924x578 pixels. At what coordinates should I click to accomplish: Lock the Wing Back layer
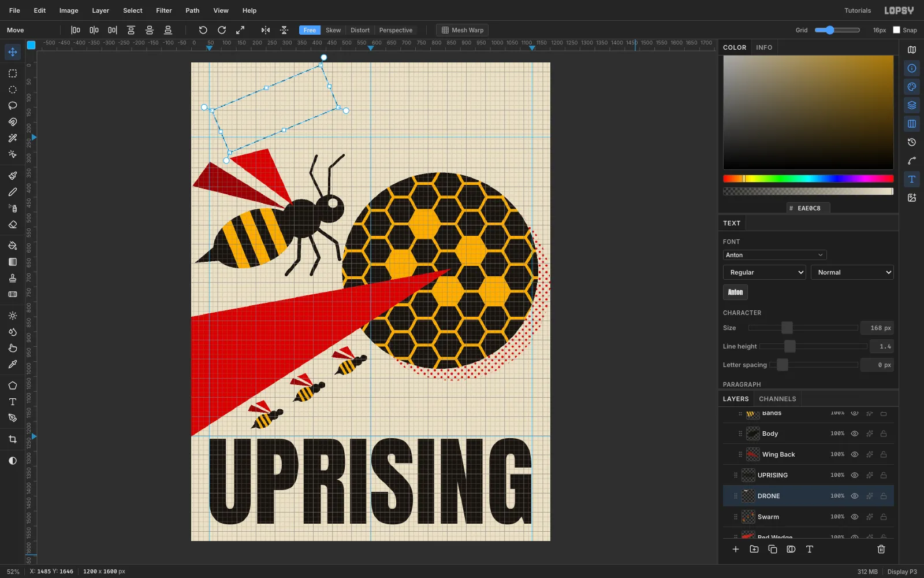click(x=884, y=454)
